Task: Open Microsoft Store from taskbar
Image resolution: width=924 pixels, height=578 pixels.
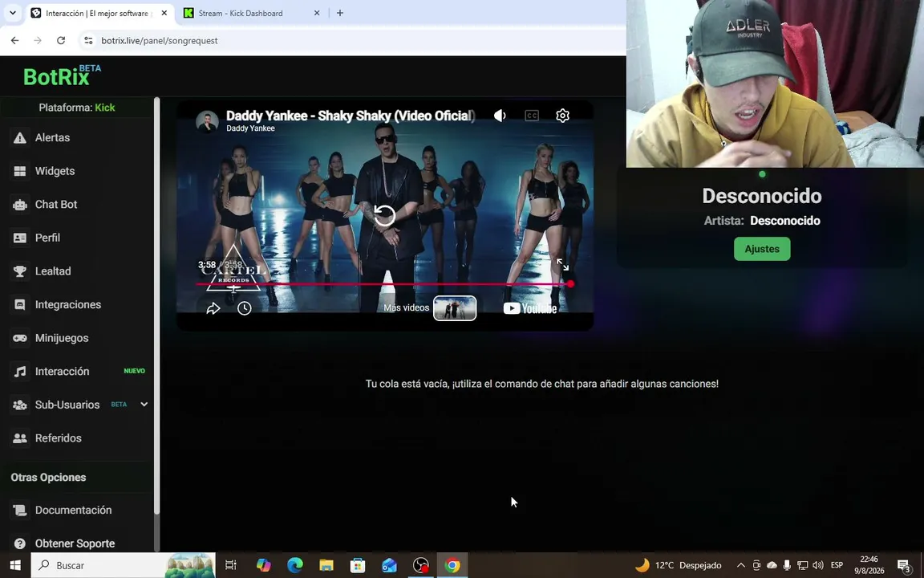Action: [x=358, y=566]
